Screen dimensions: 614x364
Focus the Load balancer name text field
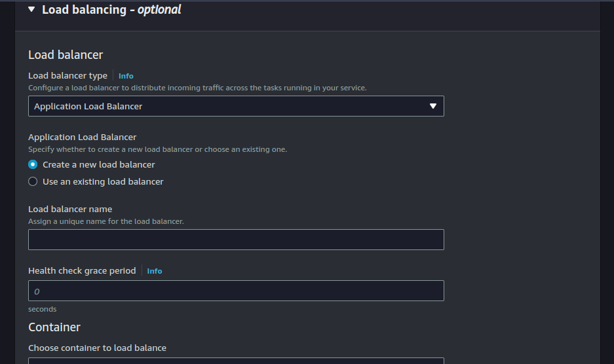click(236, 240)
